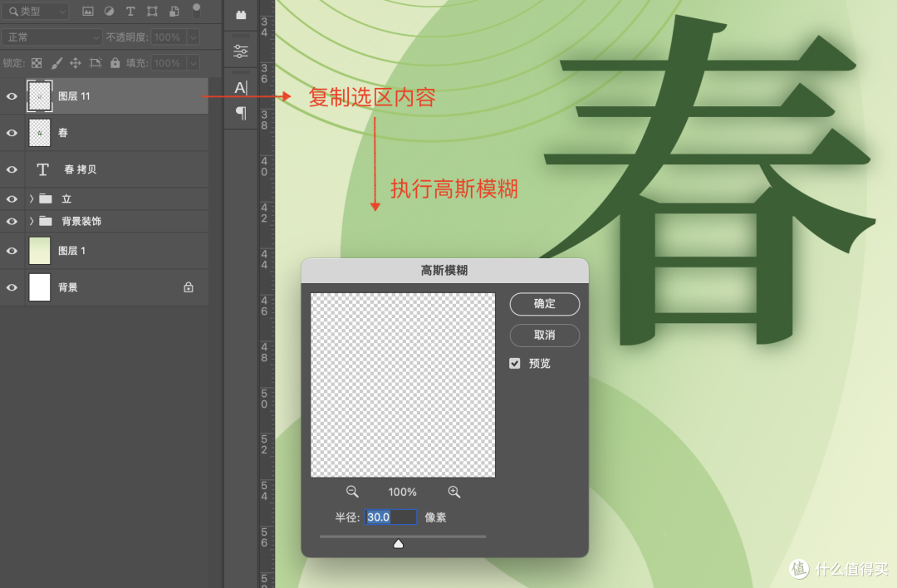Lock image pixels brush icon
Viewport: 897px width, 588px height.
(x=56, y=63)
